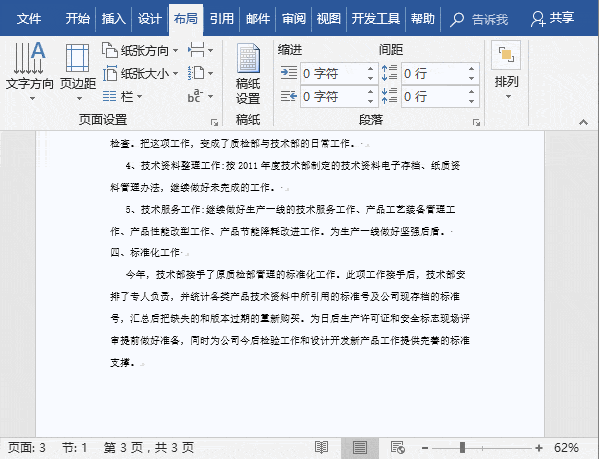Switch to the 插入 insert tab
This screenshot has width=599, height=459.
[113, 18]
